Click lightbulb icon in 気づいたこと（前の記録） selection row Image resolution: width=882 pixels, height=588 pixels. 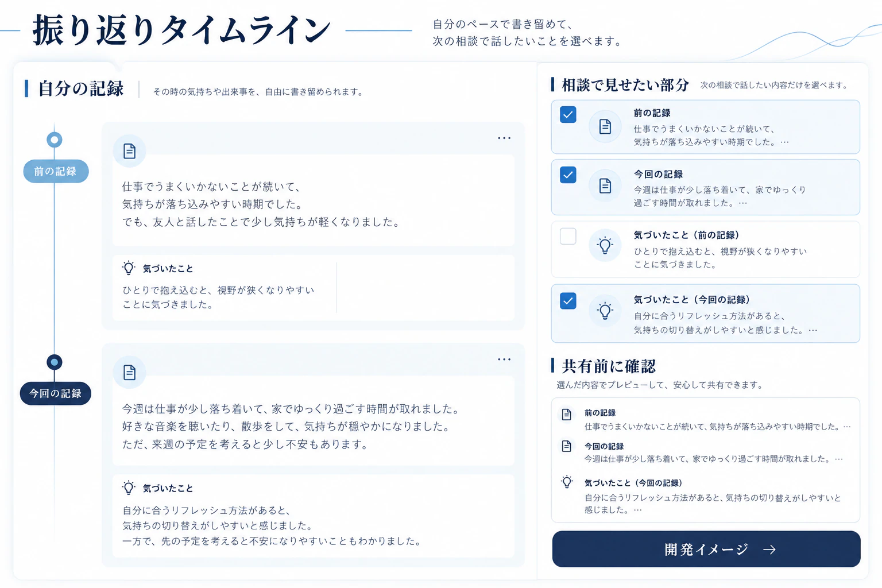click(x=605, y=246)
